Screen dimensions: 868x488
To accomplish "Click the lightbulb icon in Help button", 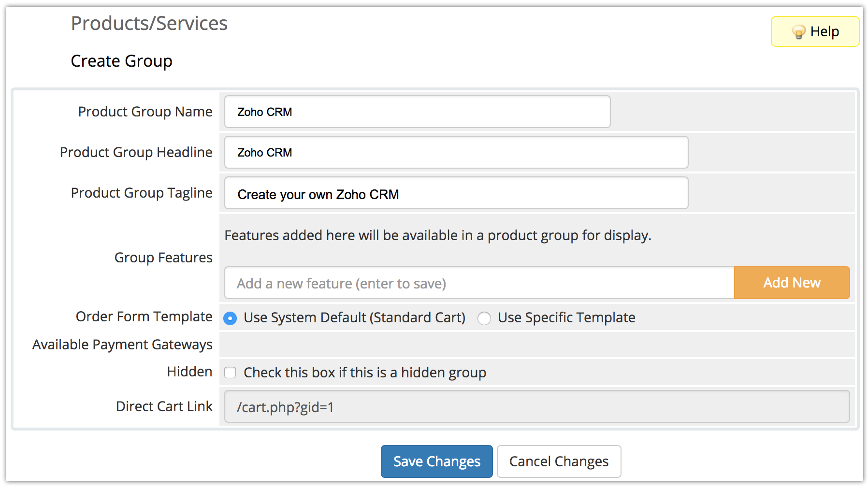I will coord(798,32).
